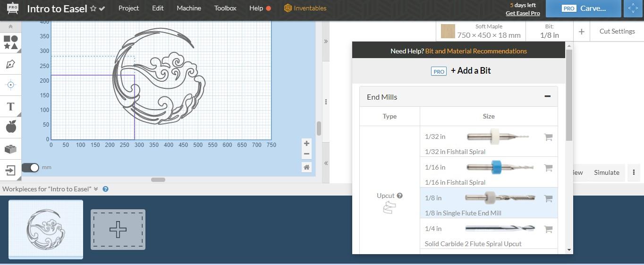The width and height of the screenshot is (644, 265).
Task: Open the Soft Maple material dimensions selector
Action: point(481,32)
